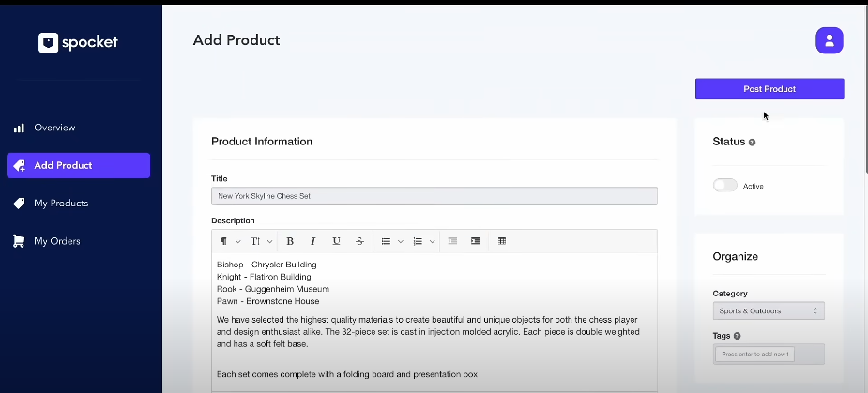Viewport: 868px width, 393px height.
Task: Click the paragraph format pilcrow icon
Action: (x=223, y=241)
